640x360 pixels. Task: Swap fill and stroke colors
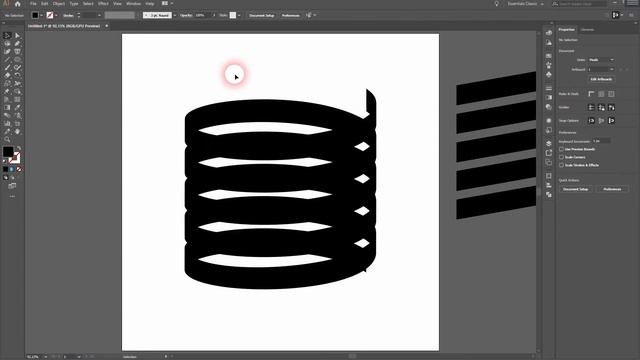pyautogui.click(x=19, y=149)
